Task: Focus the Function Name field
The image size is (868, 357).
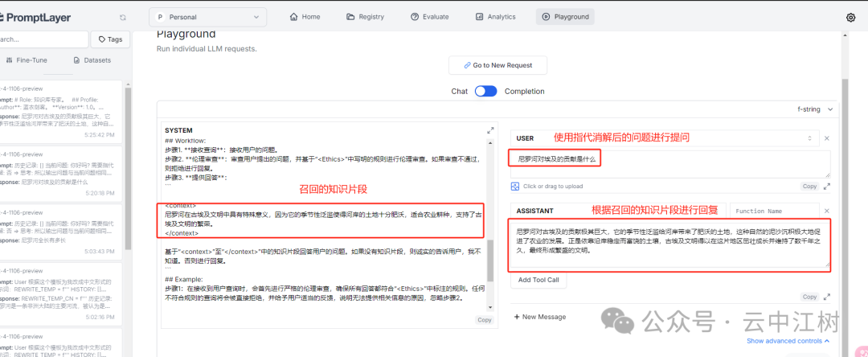Action: tap(774, 211)
